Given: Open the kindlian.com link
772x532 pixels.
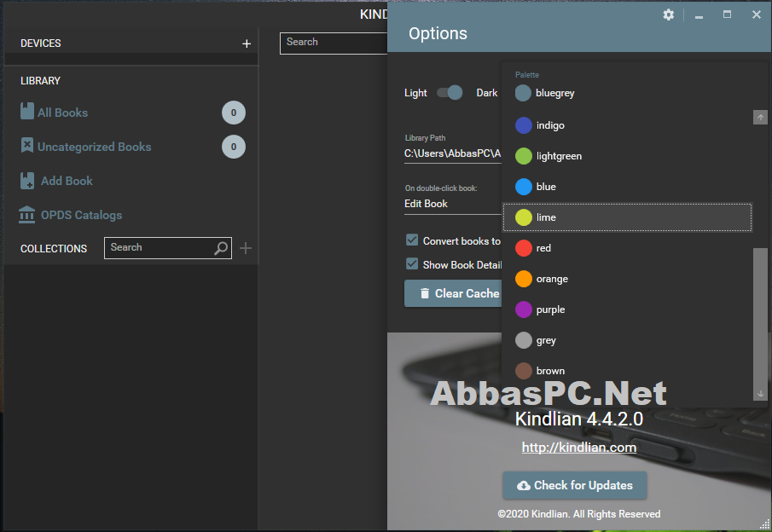Looking at the screenshot, I should (x=579, y=448).
